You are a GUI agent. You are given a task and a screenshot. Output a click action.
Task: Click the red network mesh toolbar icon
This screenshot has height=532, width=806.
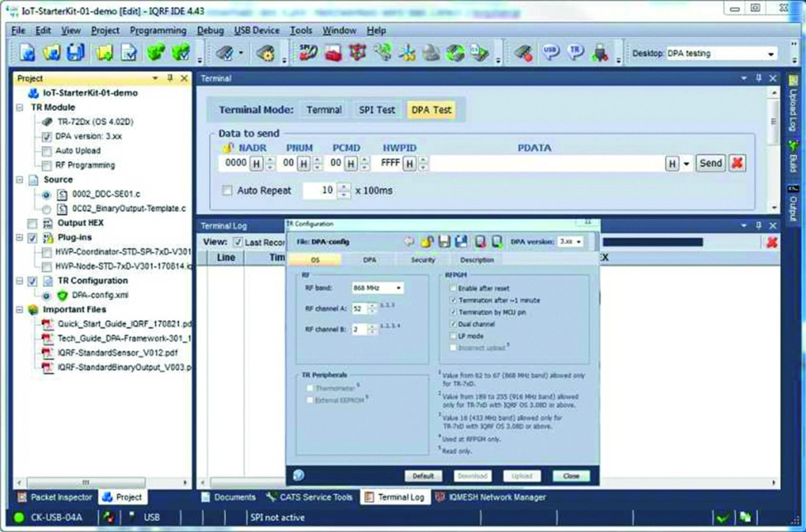pyautogui.click(x=358, y=54)
